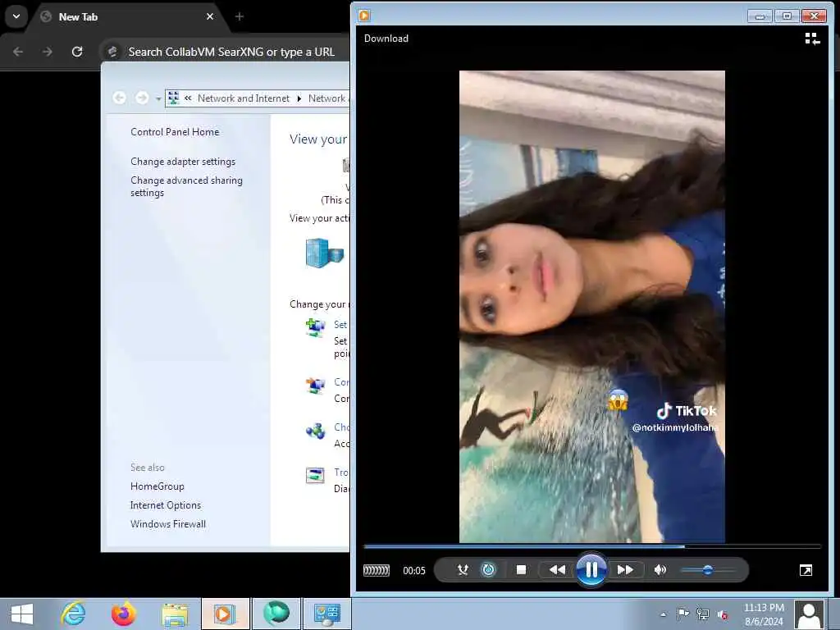
Task: Reload the browser page
Action: click(x=77, y=52)
